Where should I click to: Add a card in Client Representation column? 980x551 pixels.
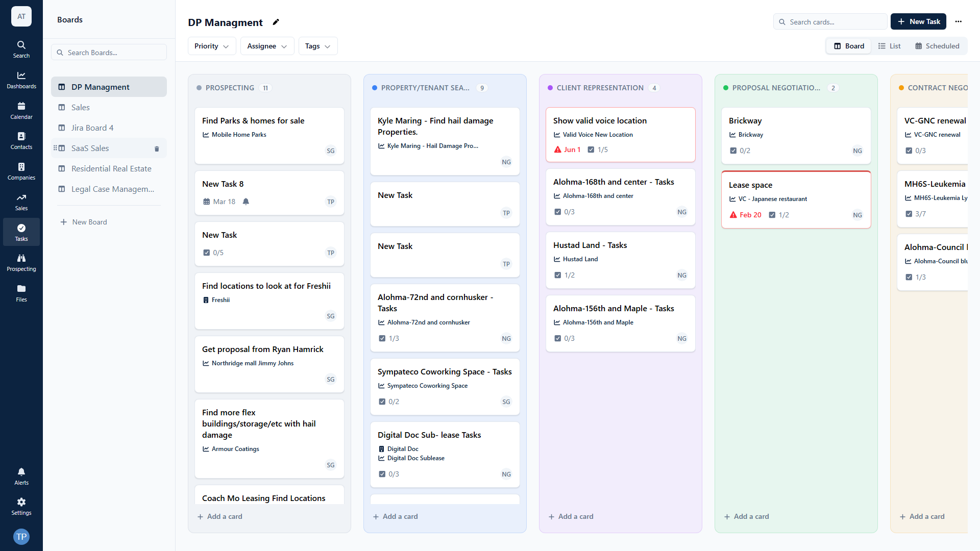pyautogui.click(x=571, y=516)
